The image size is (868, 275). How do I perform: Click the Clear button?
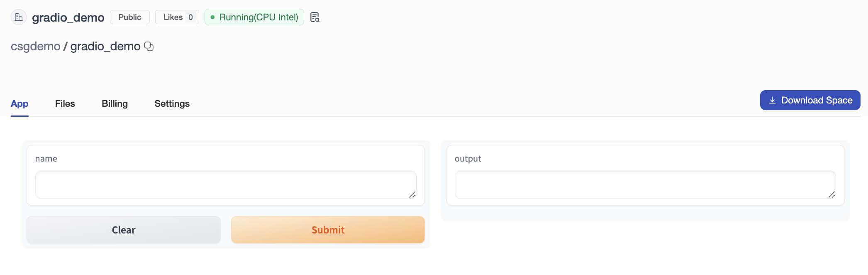pos(123,230)
